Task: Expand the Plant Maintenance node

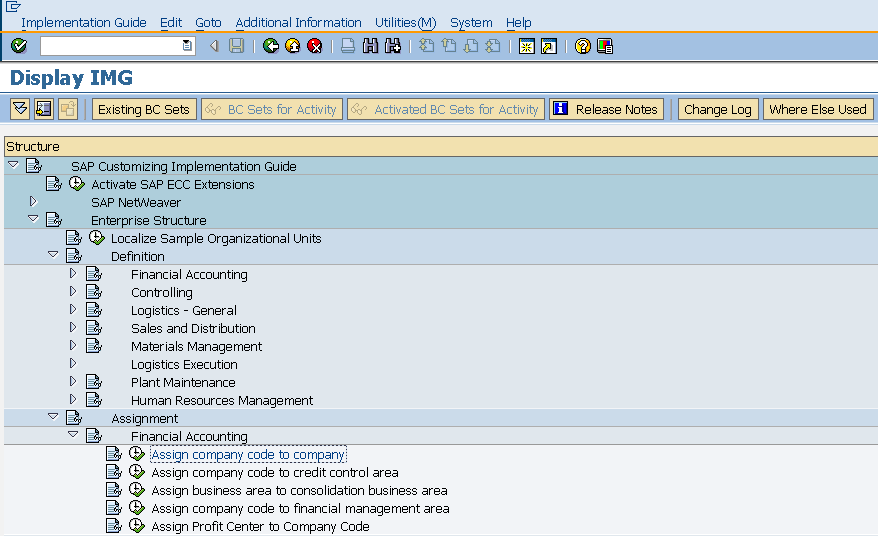Action: click(x=73, y=381)
